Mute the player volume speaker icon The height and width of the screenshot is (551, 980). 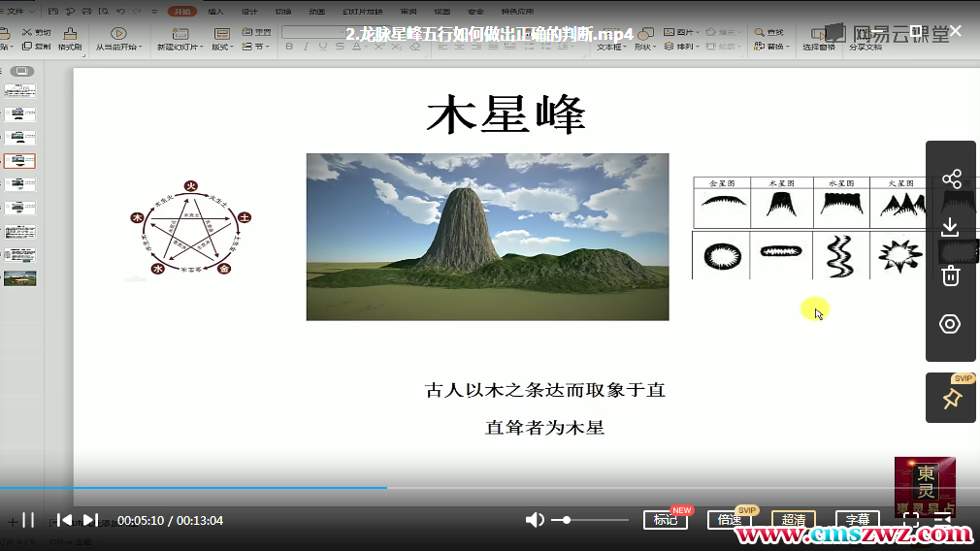click(x=535, y=520)
